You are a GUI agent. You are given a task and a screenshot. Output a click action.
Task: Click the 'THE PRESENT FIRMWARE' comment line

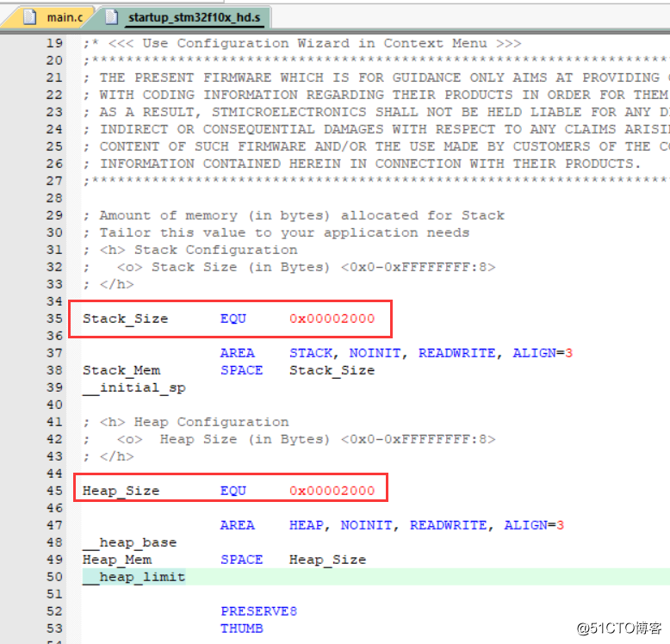pos(376,77)
